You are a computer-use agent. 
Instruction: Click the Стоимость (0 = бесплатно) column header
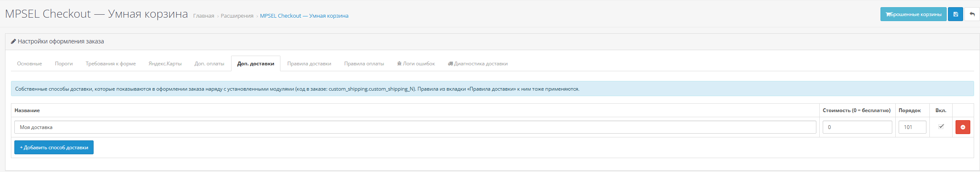(856, 110)
